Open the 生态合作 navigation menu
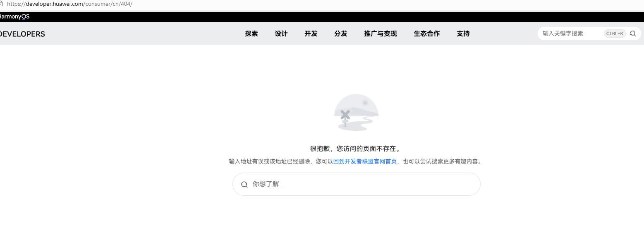The height and width of the screenshot is (233, 644). pyautogui.click(x=427, y=34)
